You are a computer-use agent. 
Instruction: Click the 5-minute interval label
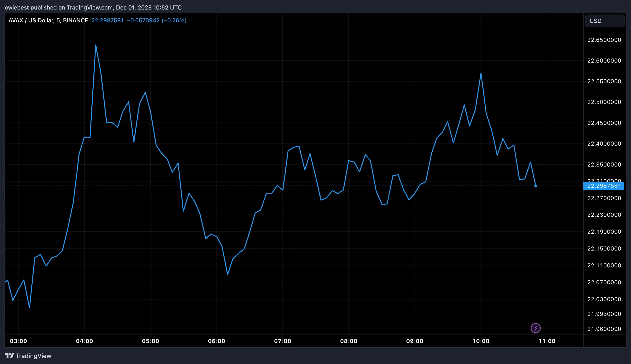pos(58,20)
